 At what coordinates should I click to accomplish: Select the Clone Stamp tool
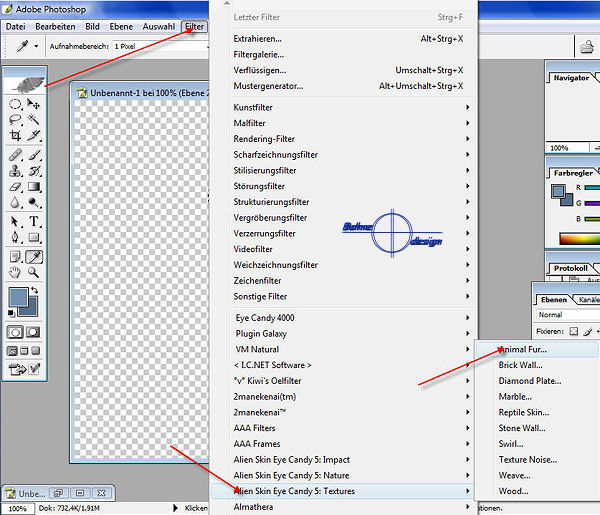[x=15, y=170]
